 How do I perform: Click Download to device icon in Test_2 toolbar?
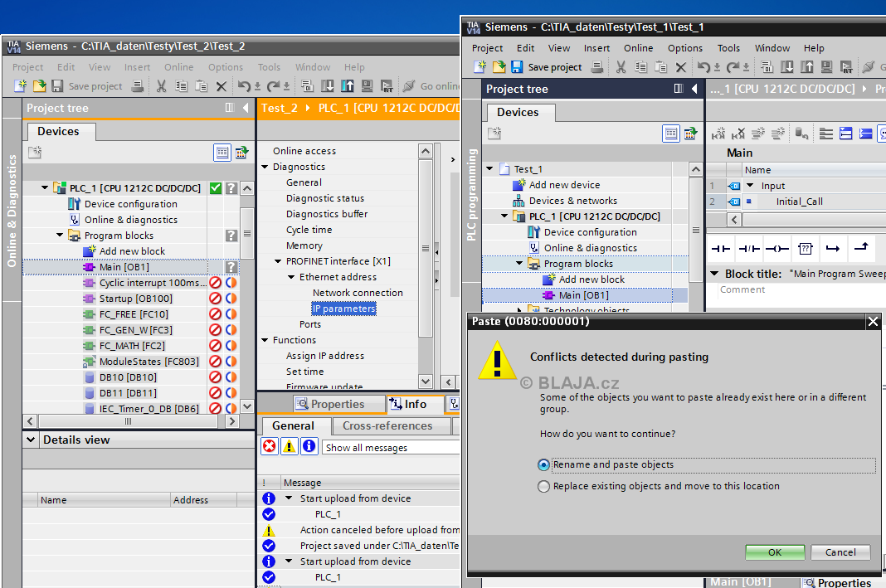coord(327,86)
